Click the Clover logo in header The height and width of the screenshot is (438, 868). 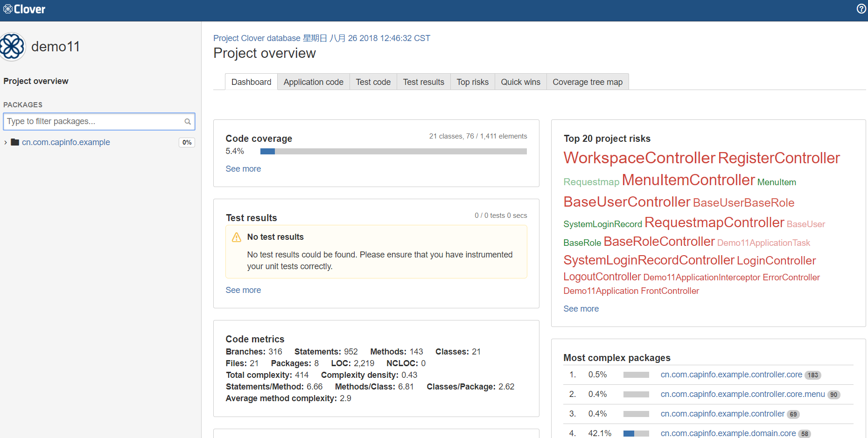[24, 9]
